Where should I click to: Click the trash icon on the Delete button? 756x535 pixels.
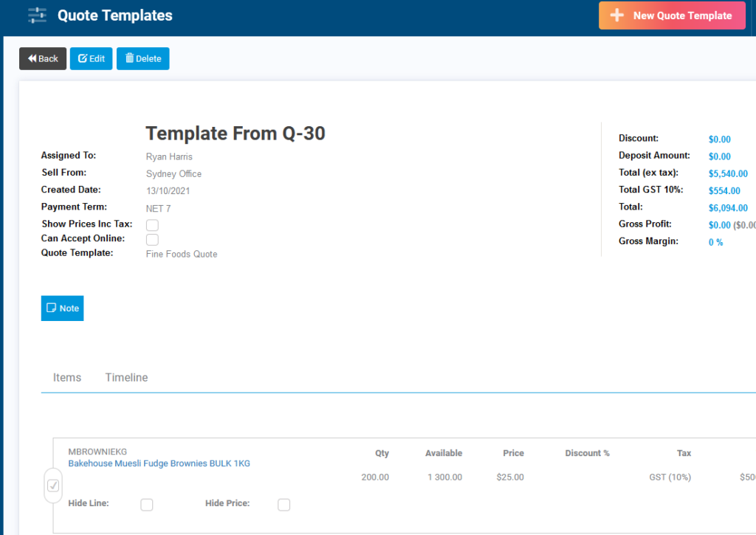click(x=130, y=58)
